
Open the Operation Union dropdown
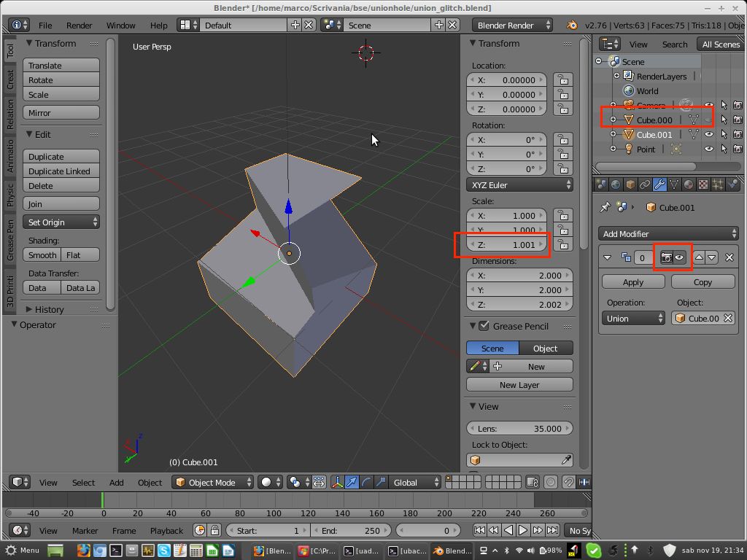(633, 318)
